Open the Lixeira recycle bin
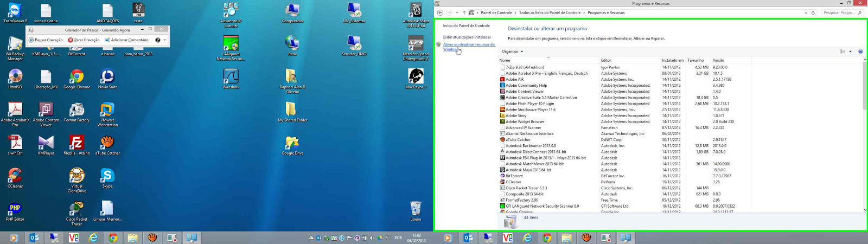Screen dimensions: 868x244 click(416, 211)
